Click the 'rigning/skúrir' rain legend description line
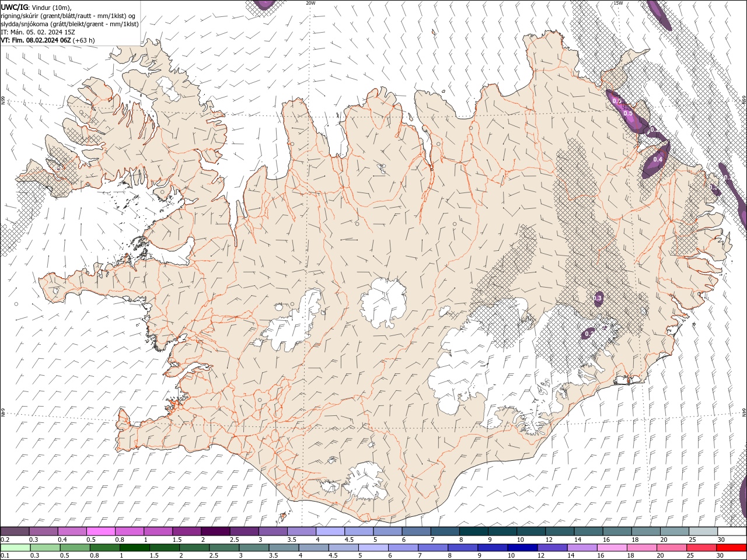The height and width of the screenshot is (560, 747). click(x=69, y=15)
